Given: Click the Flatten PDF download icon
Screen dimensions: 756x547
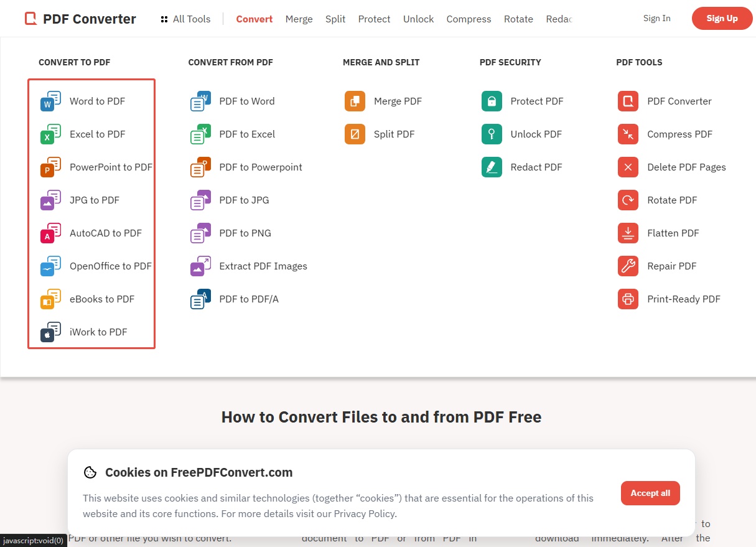Looking at the screenshot, I should [x=628, y=233].
